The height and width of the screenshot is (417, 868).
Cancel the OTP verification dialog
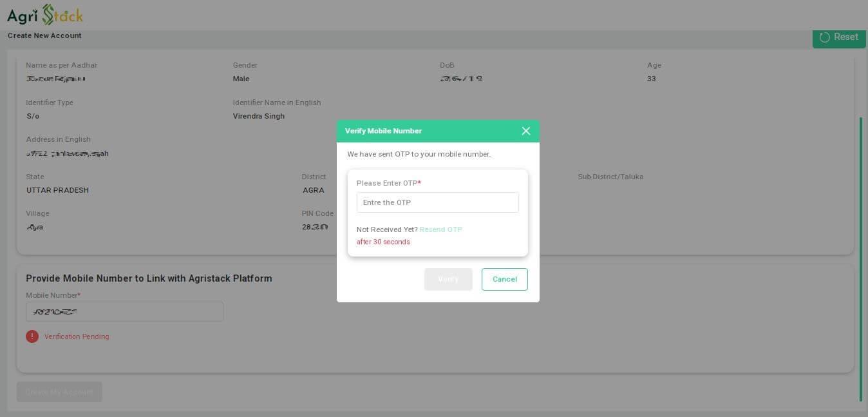(x=505, y=279)
